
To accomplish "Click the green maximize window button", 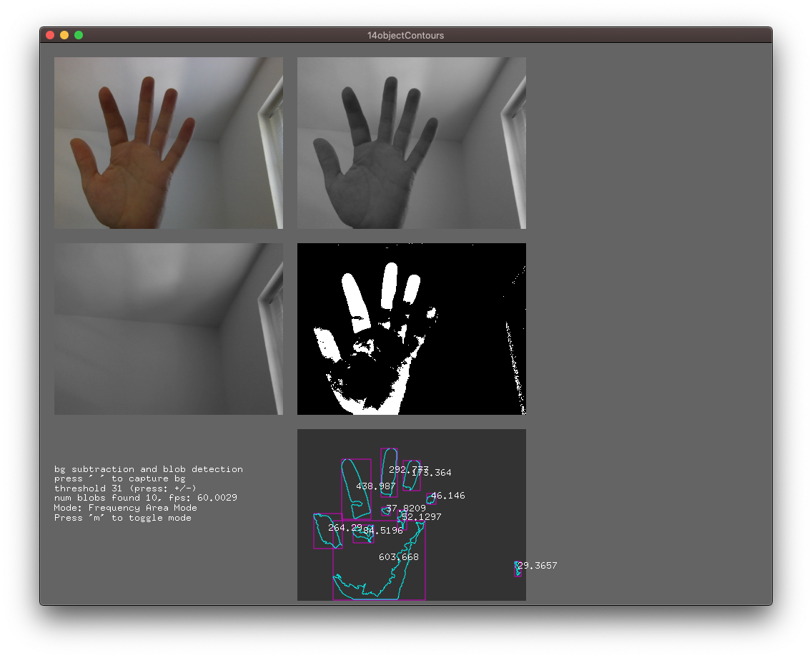I will point(79,35).
